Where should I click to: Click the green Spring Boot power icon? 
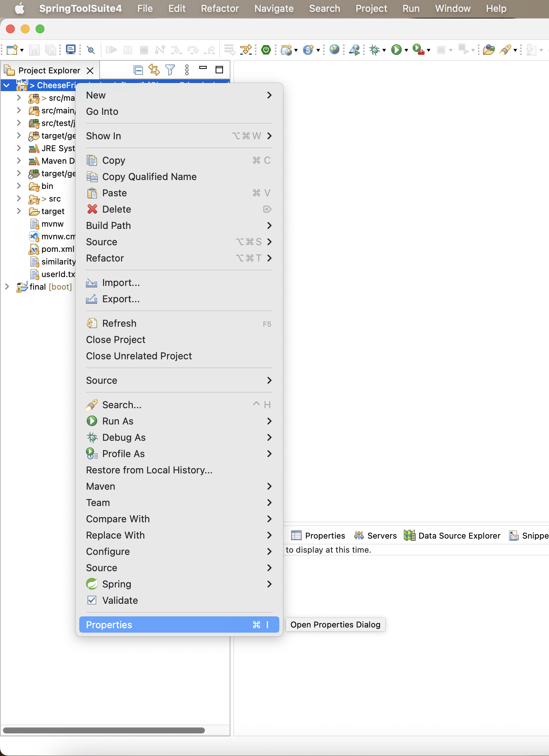tap(266, 50)
